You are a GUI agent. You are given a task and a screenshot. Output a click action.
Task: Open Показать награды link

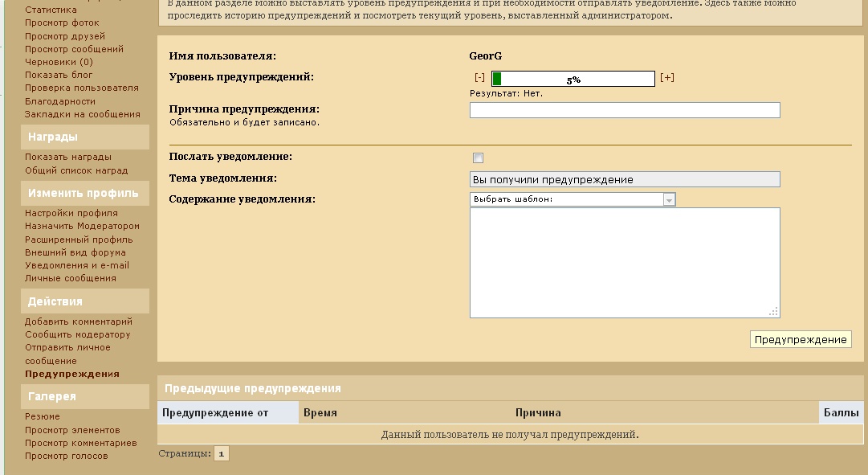tap(68, 157)
